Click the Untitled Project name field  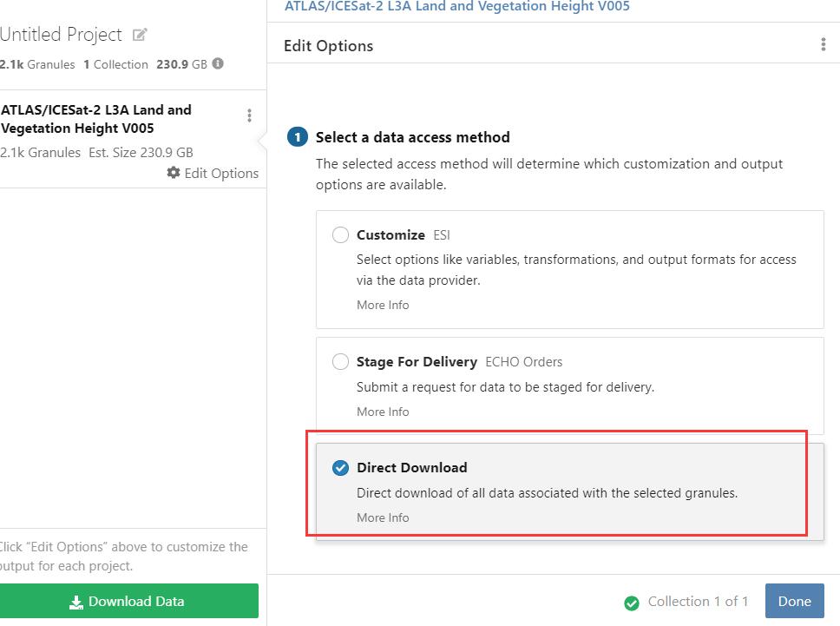(x=61, y=35)
